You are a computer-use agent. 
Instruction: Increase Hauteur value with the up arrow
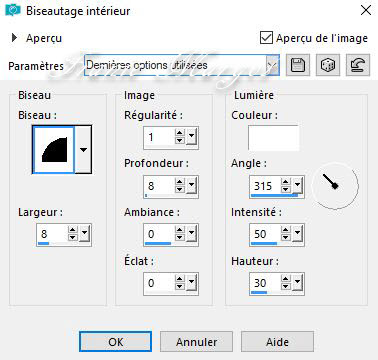coord(286,279)
